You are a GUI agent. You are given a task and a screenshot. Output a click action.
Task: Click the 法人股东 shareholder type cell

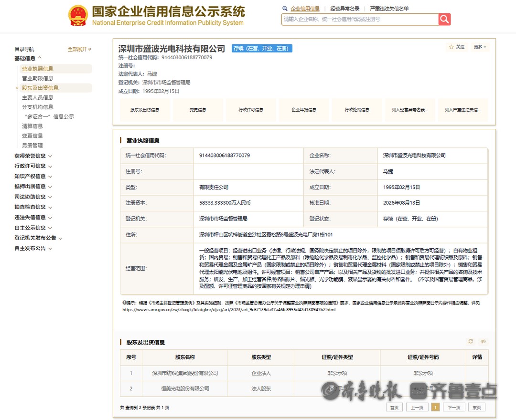[261, 388]
